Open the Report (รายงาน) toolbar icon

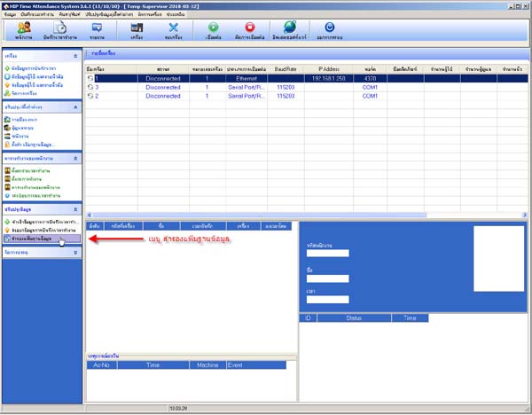pyautogui.click(x=97, y=30)
